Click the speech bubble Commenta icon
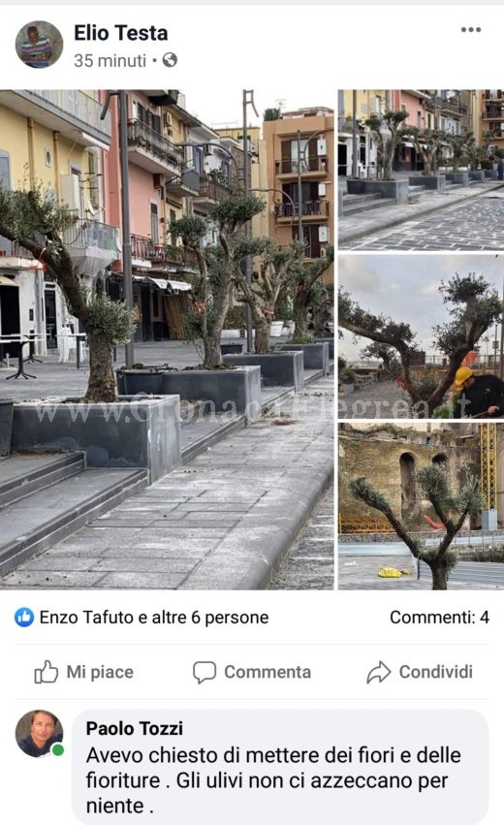 pyautogui.click(x=205, y=672)
